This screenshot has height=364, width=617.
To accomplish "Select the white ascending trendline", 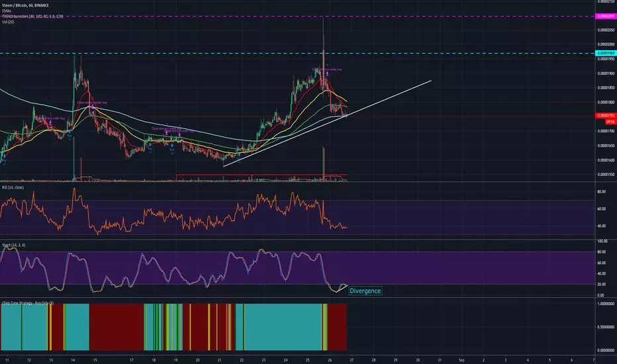I will pos(328,123).
